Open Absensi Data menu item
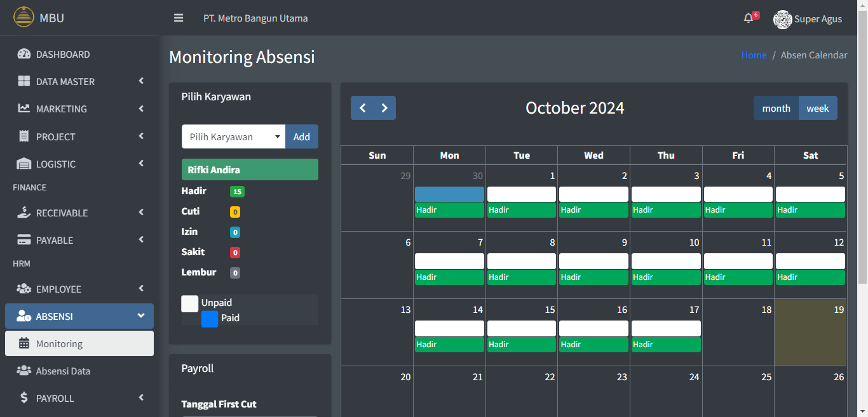 click(63, 371)
